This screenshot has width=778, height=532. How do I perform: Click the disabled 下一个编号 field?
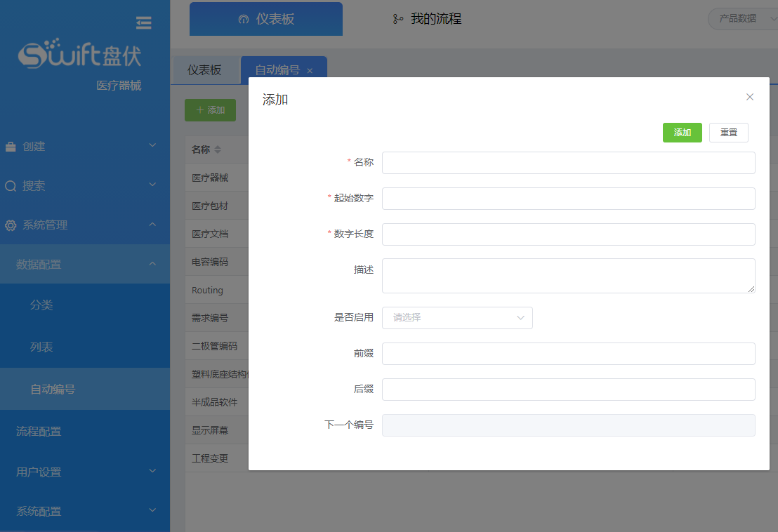click(569, 425)
